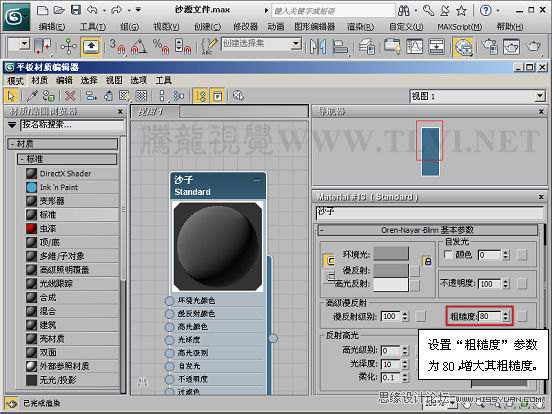Click the Select by Material icon
Image resolution: width=552 pixels, height=414 pixels.
pyautogui.click(x=238, y=95)
